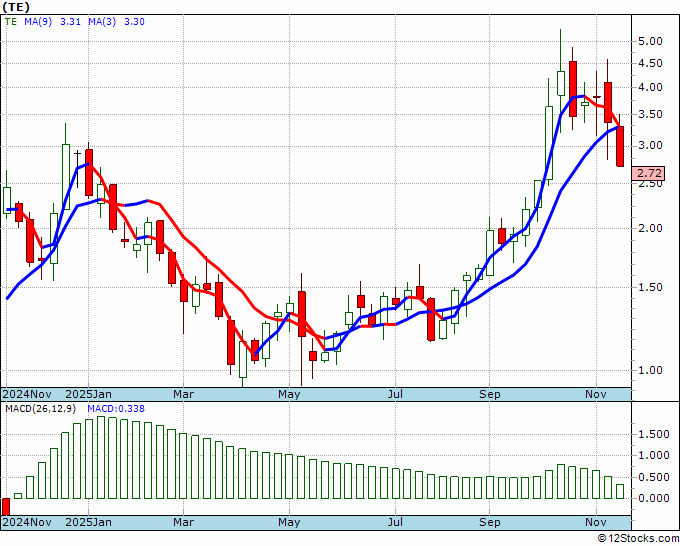The image size is (680, 546).
Task: Click the MA(9) legend label
Action: (x=38, y=22)
